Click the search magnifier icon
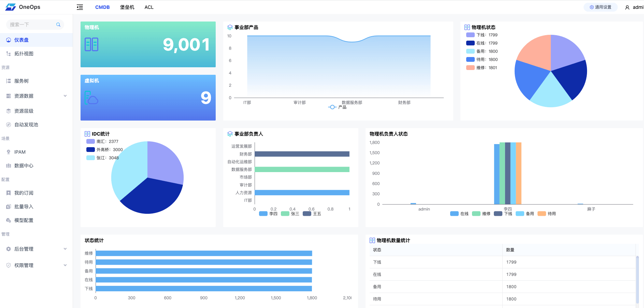The width and height of the screenshot is (644, 308). click(58, 25)
